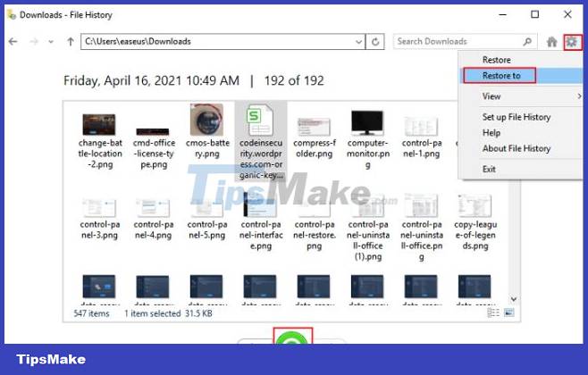This screenshot has height=375, width=588.
Task: Open Help from the gear menu
Action: pos(491,133)
